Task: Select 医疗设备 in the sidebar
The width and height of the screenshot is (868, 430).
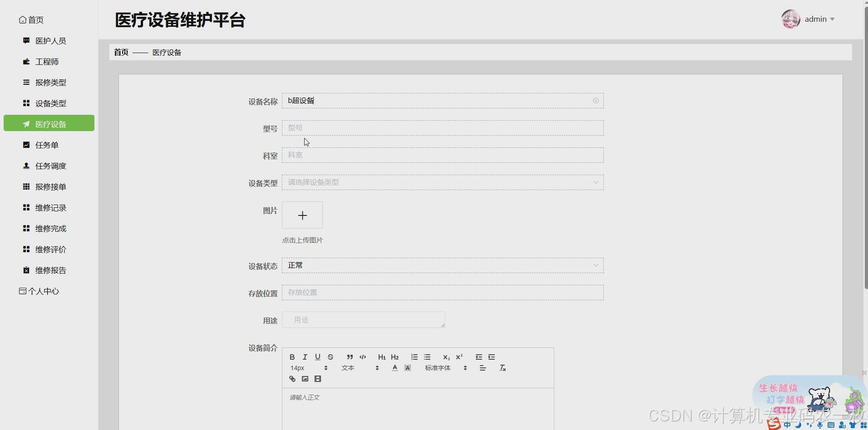Action: (x=49, y=123)
